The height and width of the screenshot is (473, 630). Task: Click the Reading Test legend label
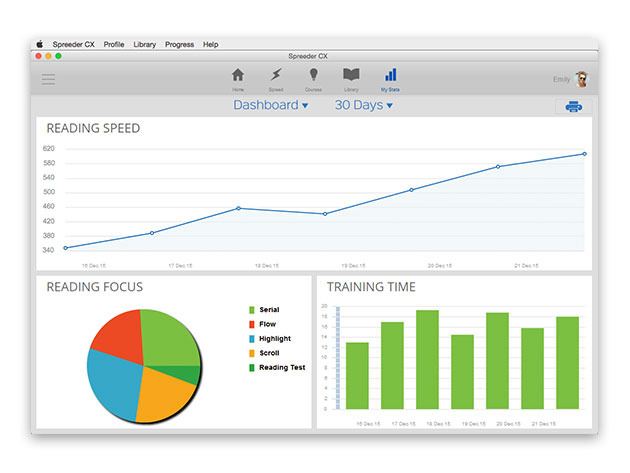[x=282, y=368]
